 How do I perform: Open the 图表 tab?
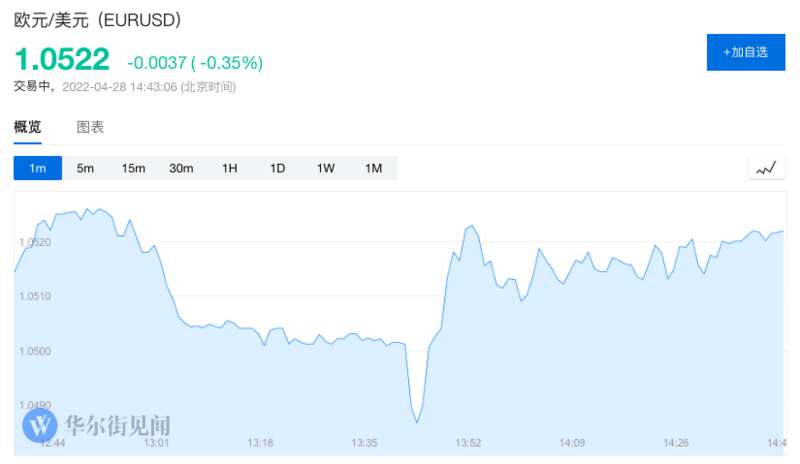(90, 127)
